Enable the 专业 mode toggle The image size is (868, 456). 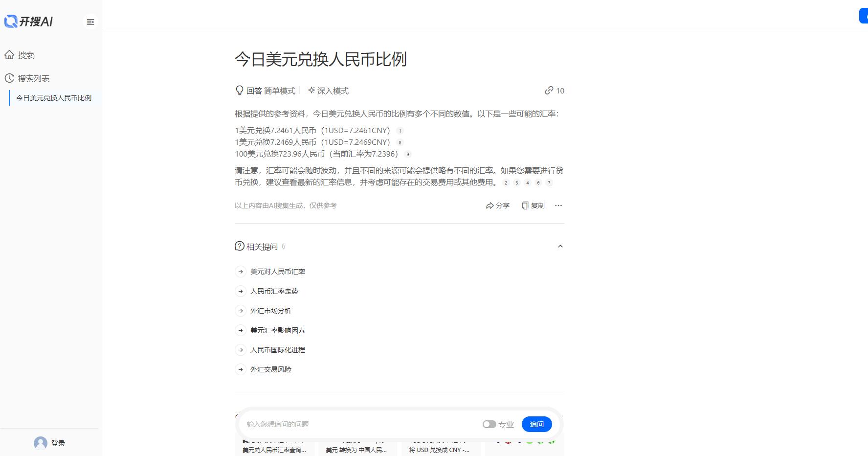coord(489,424)
